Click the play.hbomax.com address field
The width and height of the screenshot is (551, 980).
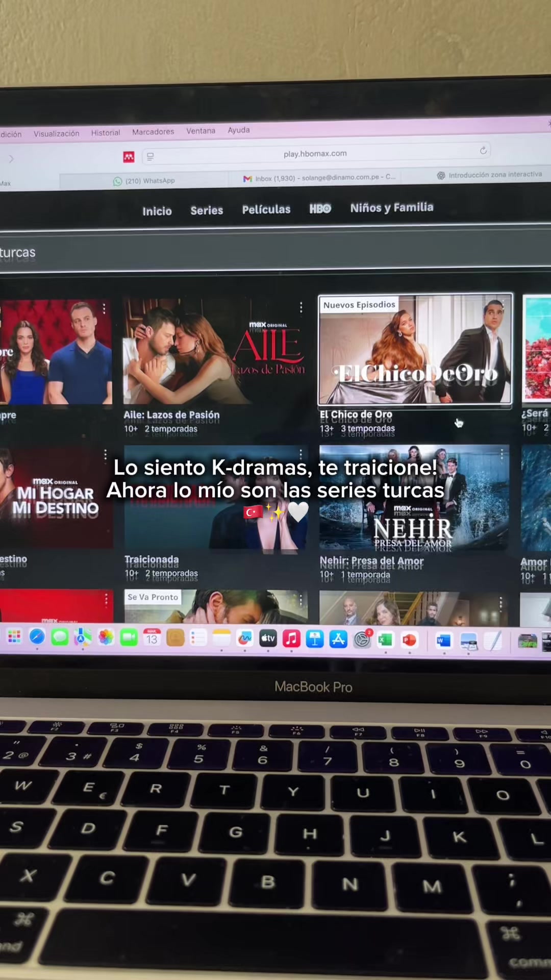(x=316, y=154)
